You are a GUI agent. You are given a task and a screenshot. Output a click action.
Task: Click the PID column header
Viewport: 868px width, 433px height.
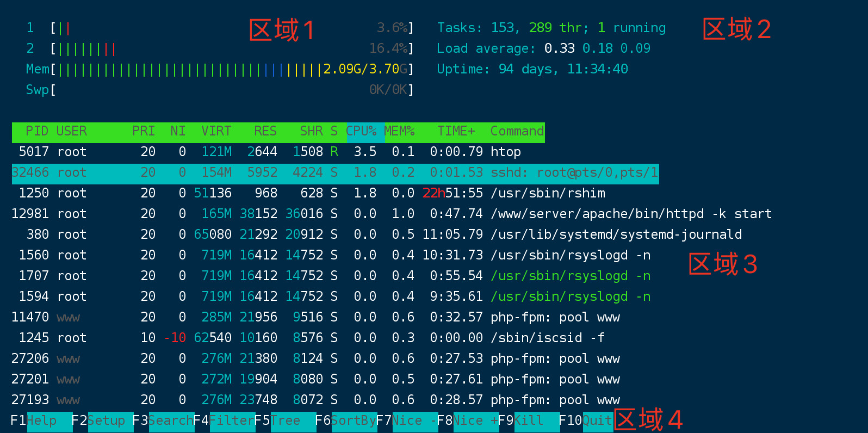[x=37, y=131]
